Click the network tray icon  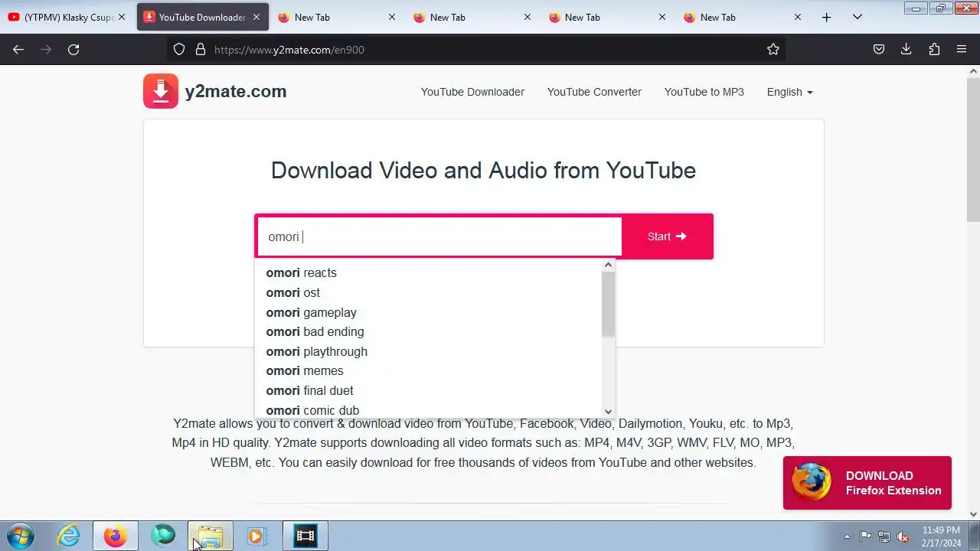click(x=884, y=536)
